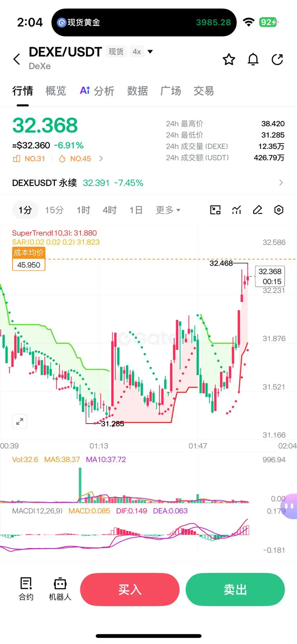297x644 pixels.
Task: Switch to the 广场 tab
Action: 171,91
